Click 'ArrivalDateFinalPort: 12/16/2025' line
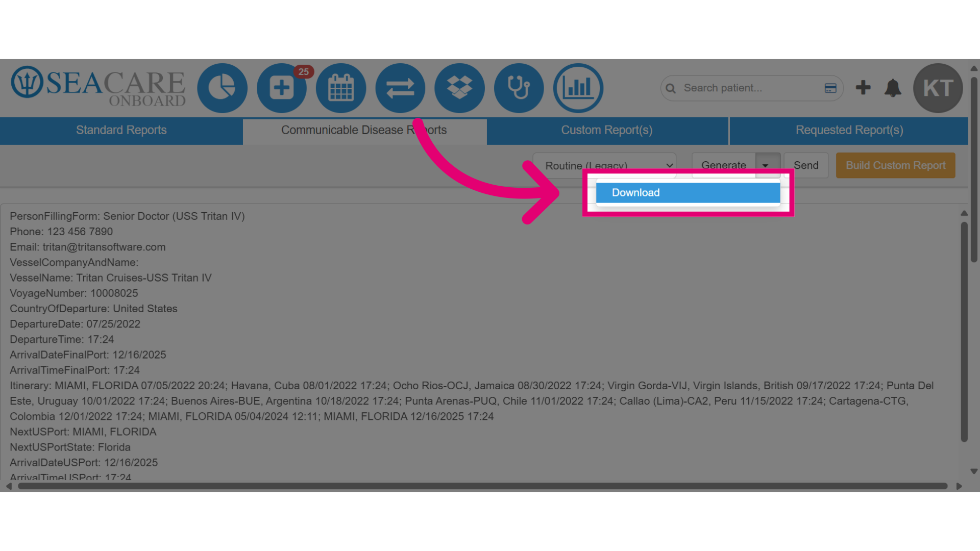Screen dimensions: 980x551 coord(88,355)
